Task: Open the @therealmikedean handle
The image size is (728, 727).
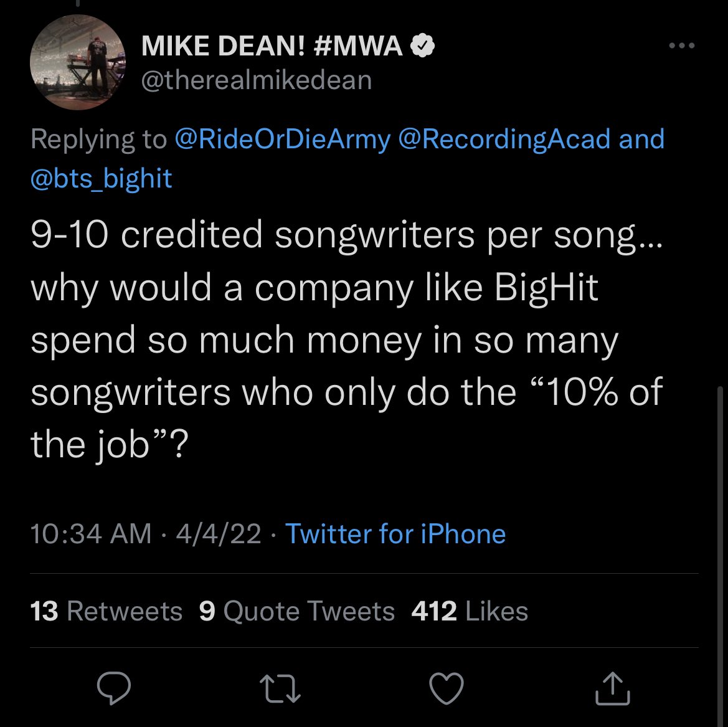Action: [257, 80]
